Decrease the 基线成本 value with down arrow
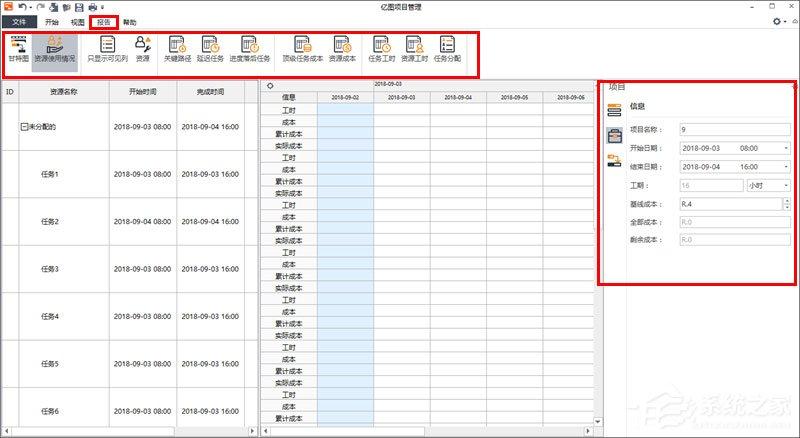Screen dimensions: 800x438 787,207
